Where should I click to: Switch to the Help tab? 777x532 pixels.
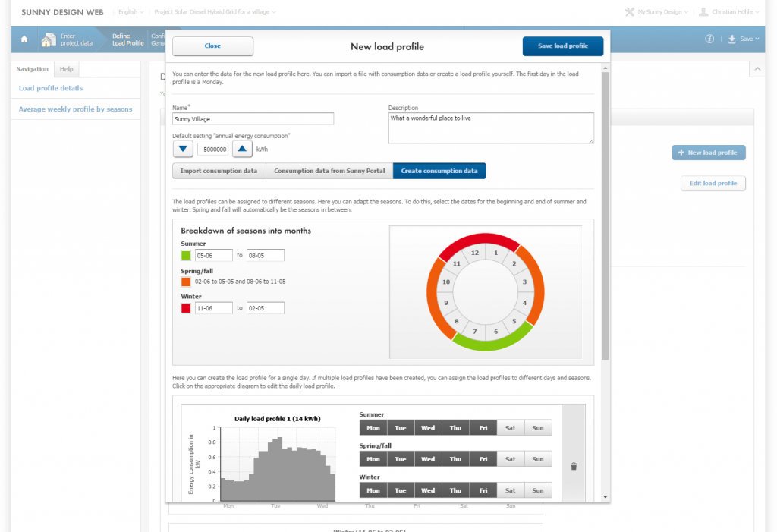67,69
